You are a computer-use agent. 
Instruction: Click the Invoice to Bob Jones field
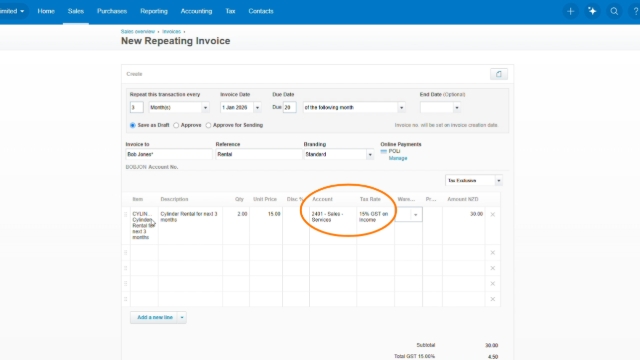(169, 154)
